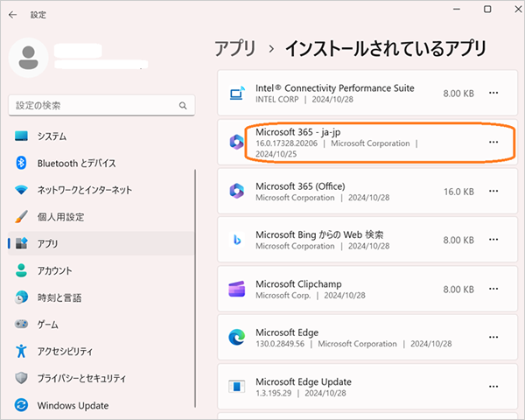Click the Microsoft Clipchamp app icon
This screenshot has height=420, width=525.
237,289
